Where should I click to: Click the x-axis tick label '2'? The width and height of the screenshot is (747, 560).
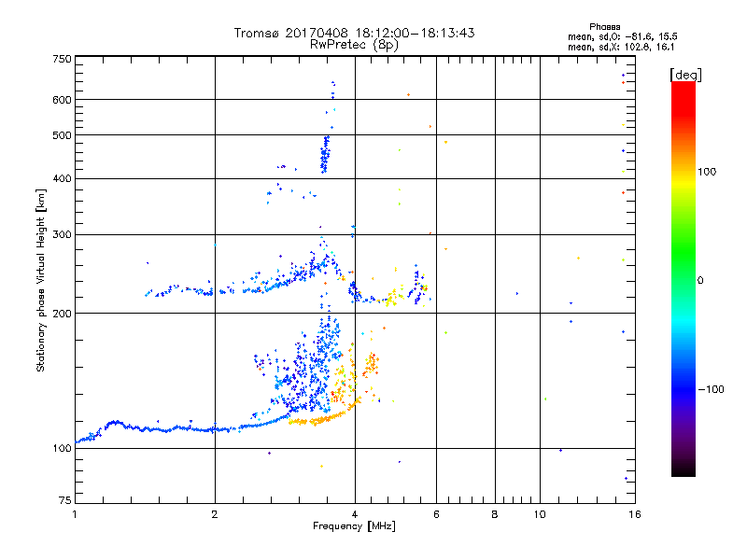tap(215, 514)
